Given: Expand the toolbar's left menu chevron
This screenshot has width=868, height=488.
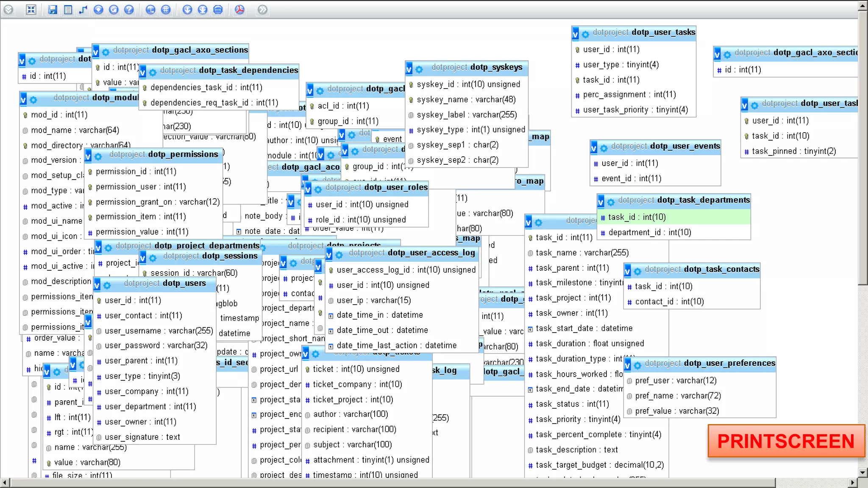Looking at the screenshot, I should point(8,9).
